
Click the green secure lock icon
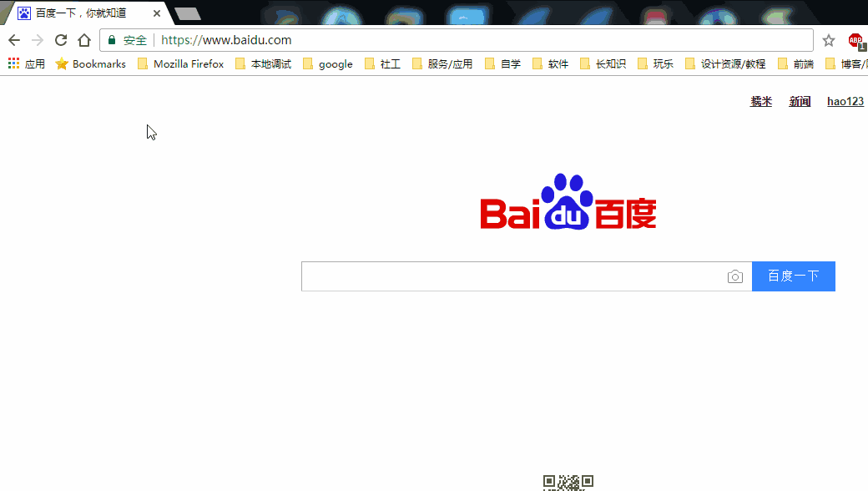pos(112,40)
